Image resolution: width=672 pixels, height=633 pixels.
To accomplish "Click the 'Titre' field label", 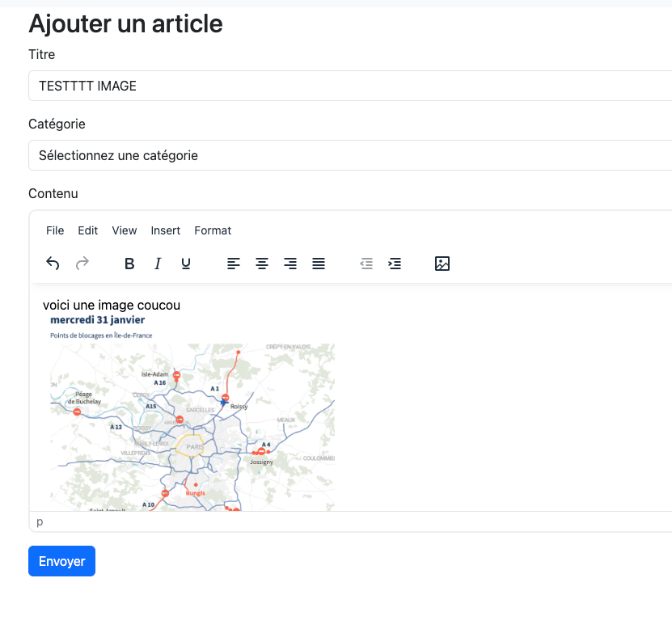I will point(41,54).
